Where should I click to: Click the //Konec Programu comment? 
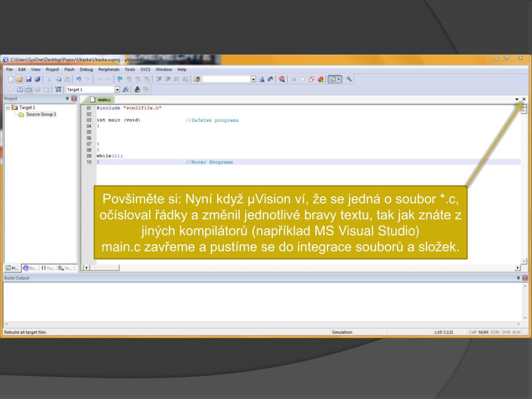(209, 162)
